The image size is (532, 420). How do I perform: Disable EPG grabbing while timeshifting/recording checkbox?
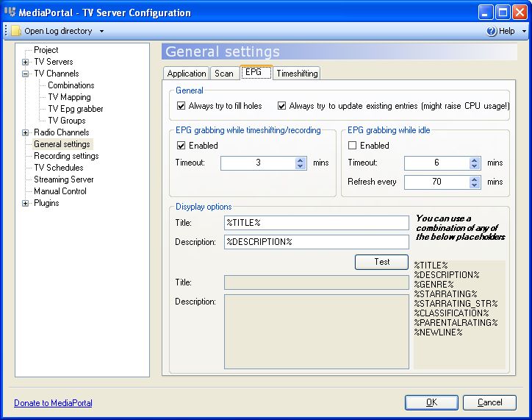coord(181,146)
